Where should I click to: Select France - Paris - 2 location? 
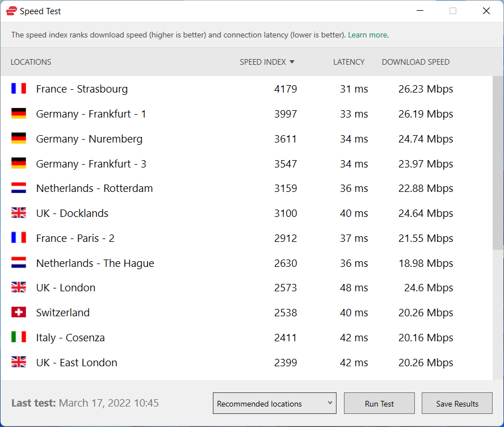click(75, 238)
